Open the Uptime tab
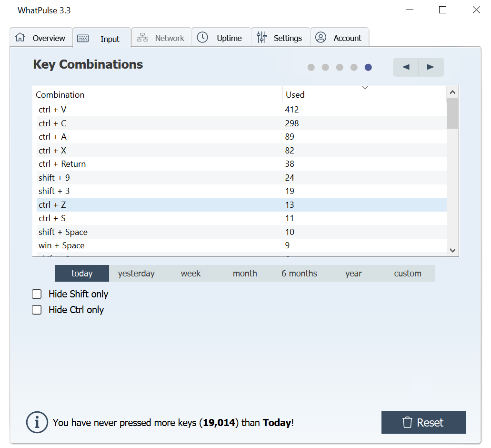Image resolution: width=491 pixels, height=448 pixels. tap(221, 38)
